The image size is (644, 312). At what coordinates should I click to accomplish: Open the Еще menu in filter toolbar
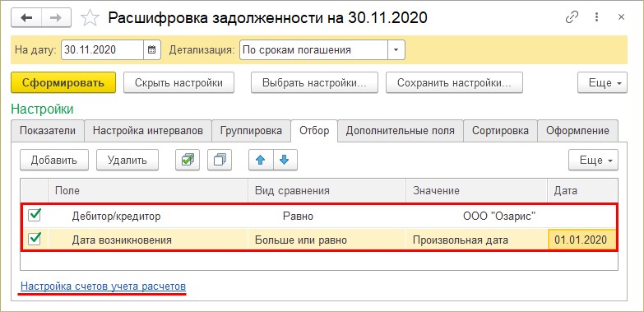593,160
